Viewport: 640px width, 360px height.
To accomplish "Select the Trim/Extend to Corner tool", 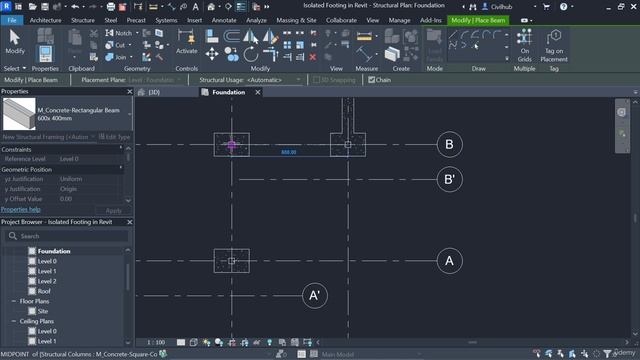I will [x=270, y=54].
